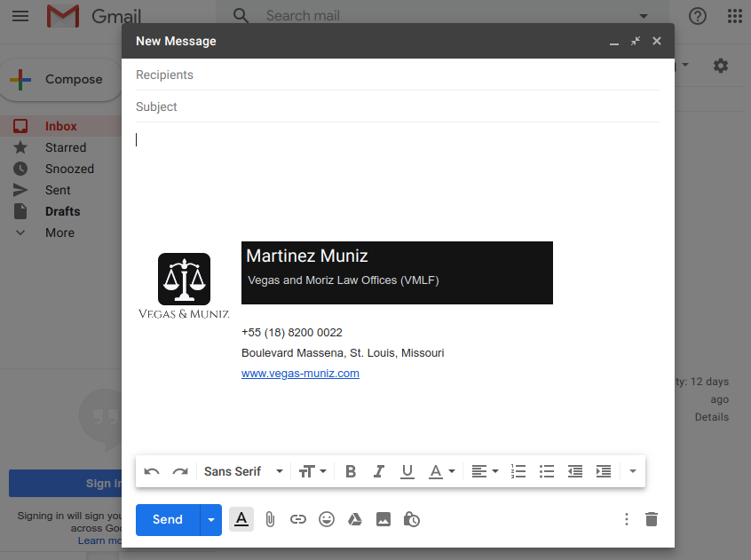Image resolution: width=751 pixels, height=560 pixels.
Task: Open the Settings gear icon
Action: click(x=720, y=66)
